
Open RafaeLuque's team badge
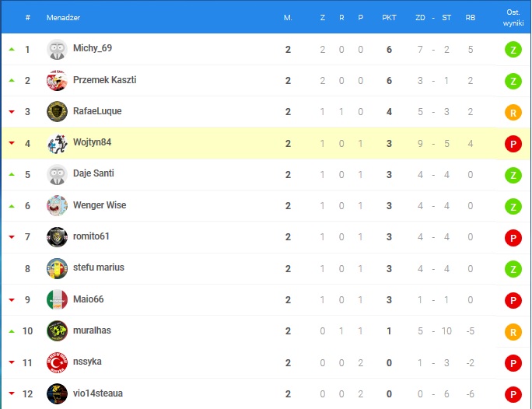click(x=57, y=111)
